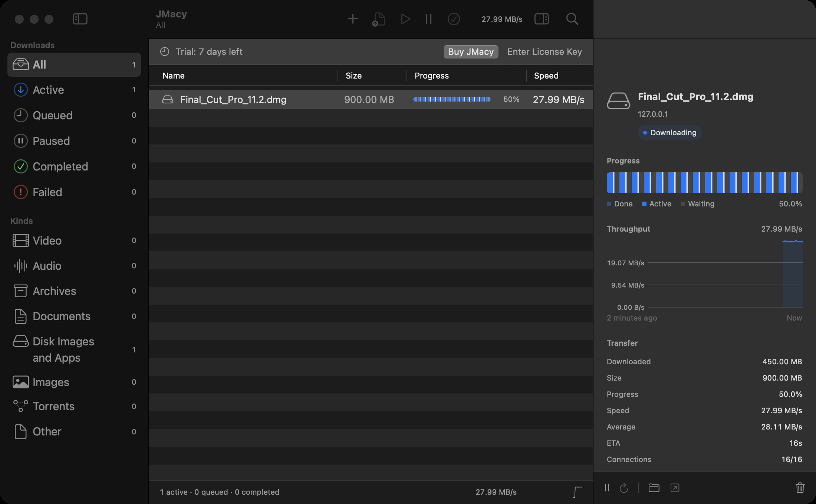
Task: Click the toolbar speed 27.99 MB/s
Action: [x=502, y=19]
